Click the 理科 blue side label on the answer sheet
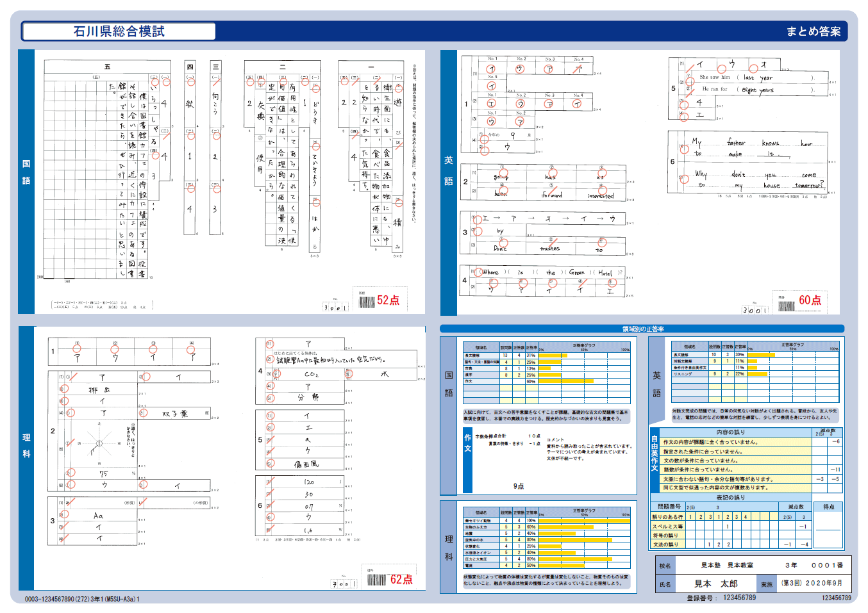 [26, 458]
